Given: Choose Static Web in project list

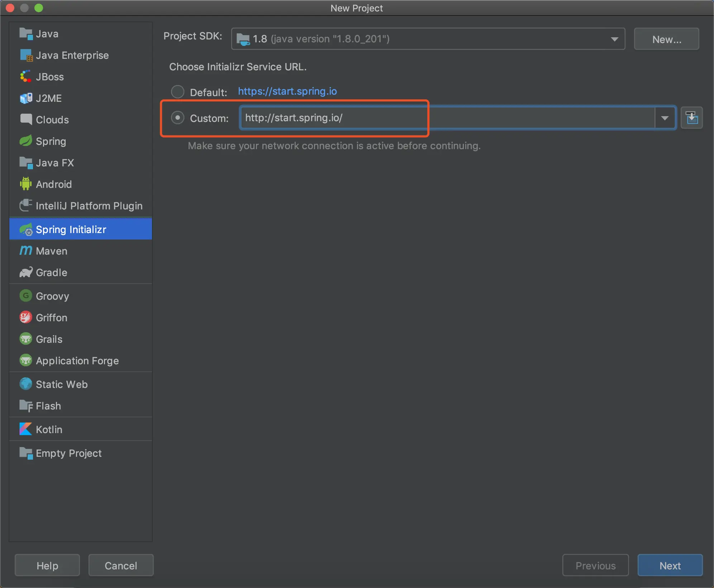Looking at the screenshot, I should coord(62,384).
